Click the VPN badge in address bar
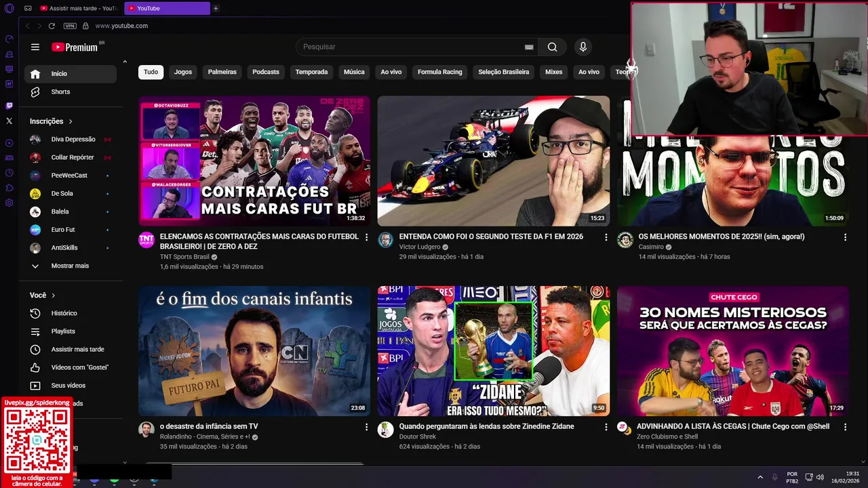 click(70, 26)
